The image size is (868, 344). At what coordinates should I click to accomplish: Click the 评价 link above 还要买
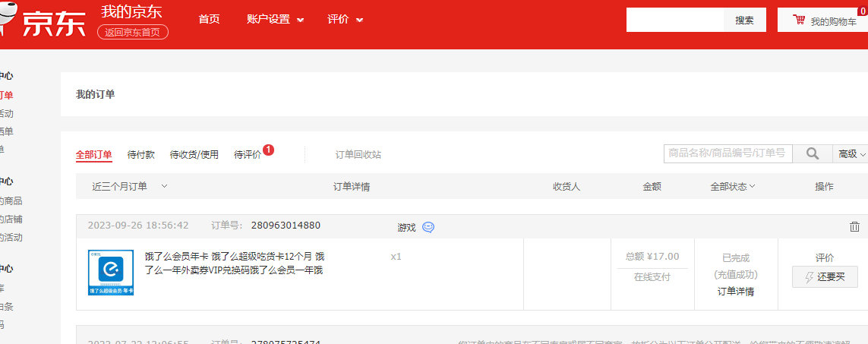coord(825,258)
